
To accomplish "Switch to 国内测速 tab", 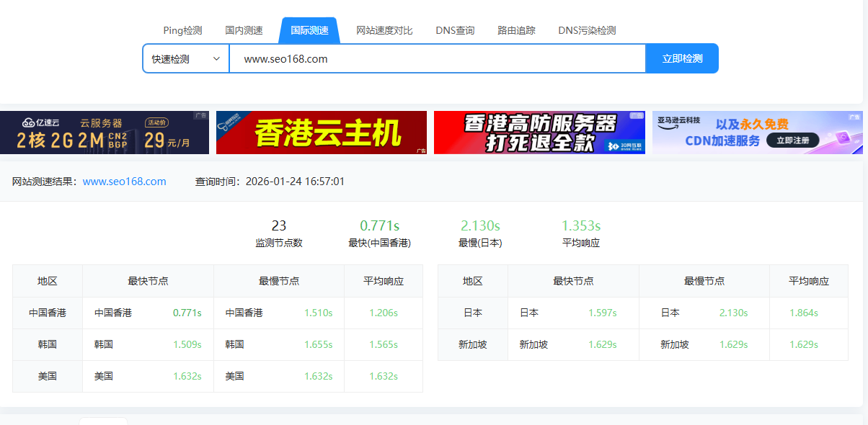I will (244, 30).
